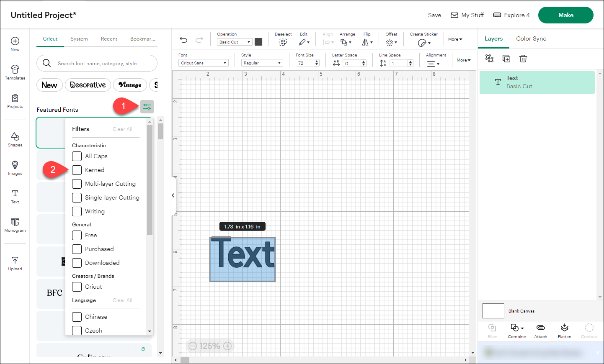Viewport: 604px width, 364px height.
Task: Undo the last action
Action: pyautogui.click(x=183, y=39)
